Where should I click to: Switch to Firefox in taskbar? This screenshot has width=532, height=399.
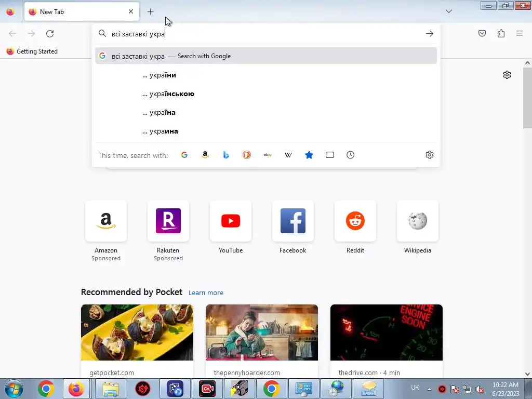pyautogui.click(x=76, y=389)
